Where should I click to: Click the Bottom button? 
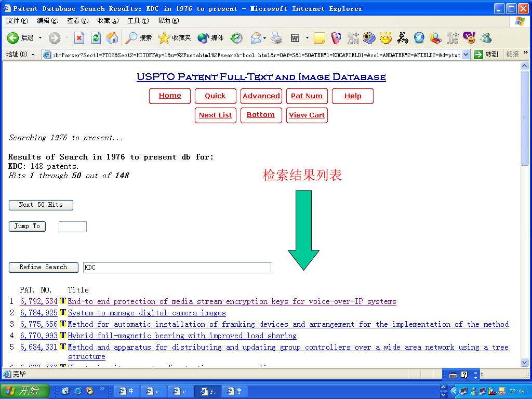tap(261, 115)
